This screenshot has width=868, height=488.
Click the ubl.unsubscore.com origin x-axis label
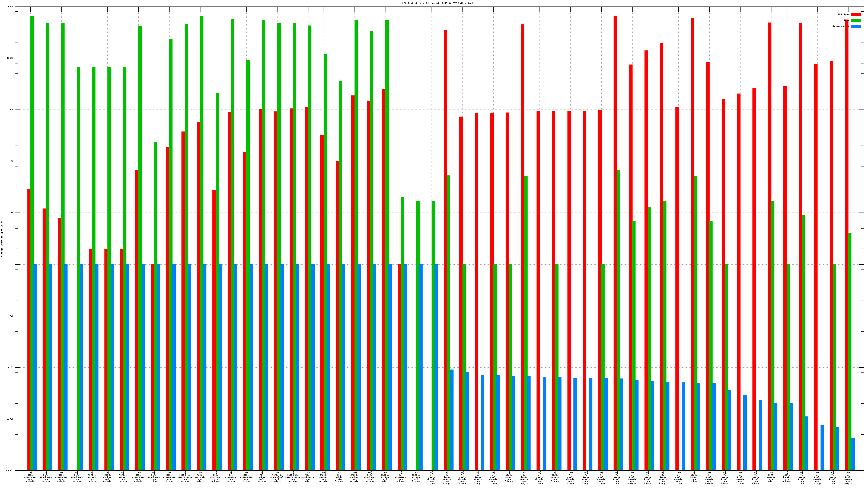tap(308, 477)
